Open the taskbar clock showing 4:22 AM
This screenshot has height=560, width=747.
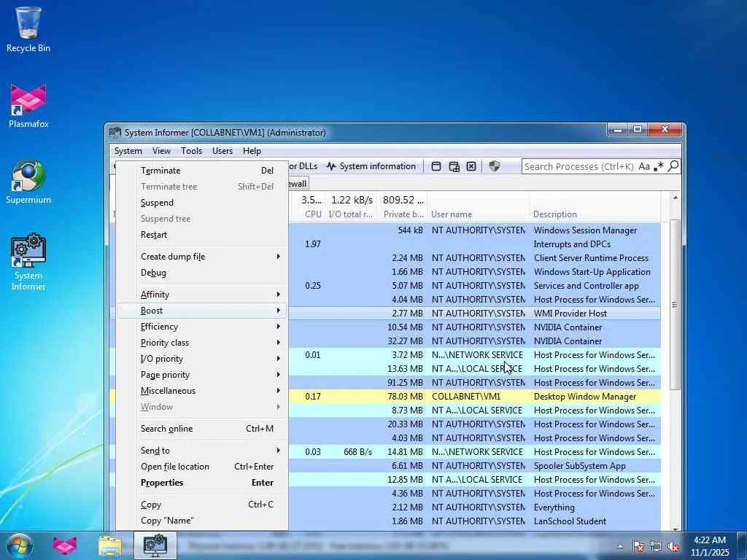pos(710,545)
